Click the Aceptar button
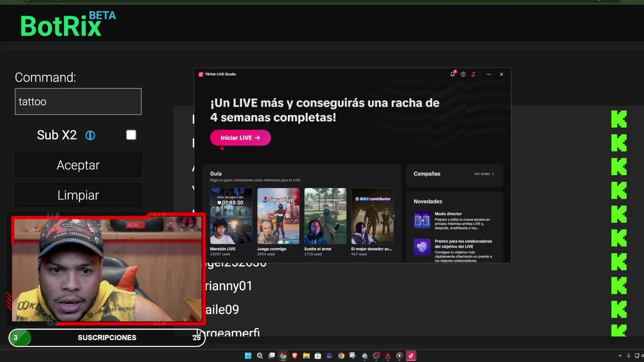This screenshot has width=644, height=362. point(78,165)
